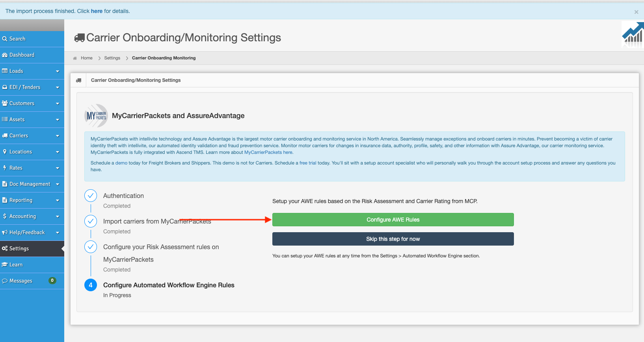
Task: Expand the Doc Management menu arrow
Action: tap(58, 184)
